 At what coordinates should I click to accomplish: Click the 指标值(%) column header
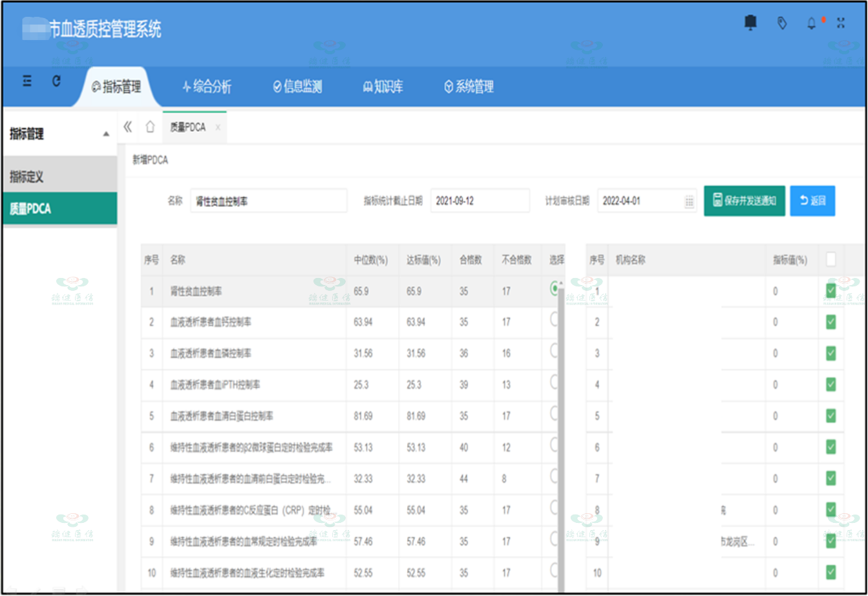[790, 260]
